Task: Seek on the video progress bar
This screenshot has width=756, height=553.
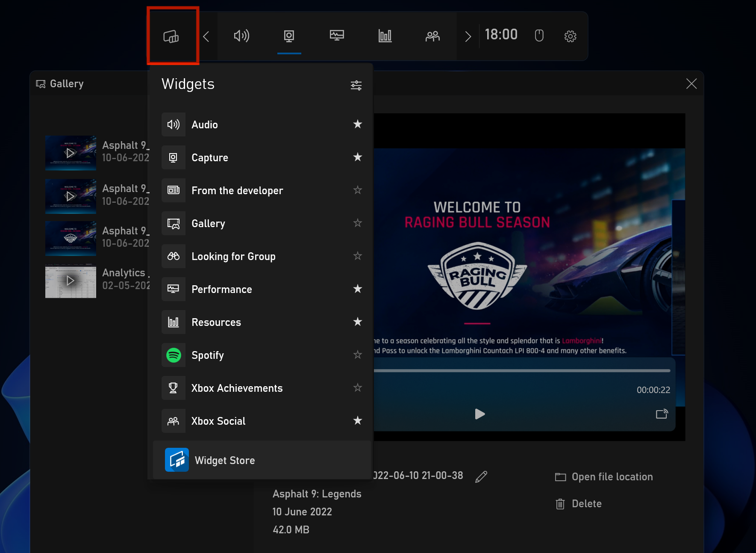Action: point(521,370)
